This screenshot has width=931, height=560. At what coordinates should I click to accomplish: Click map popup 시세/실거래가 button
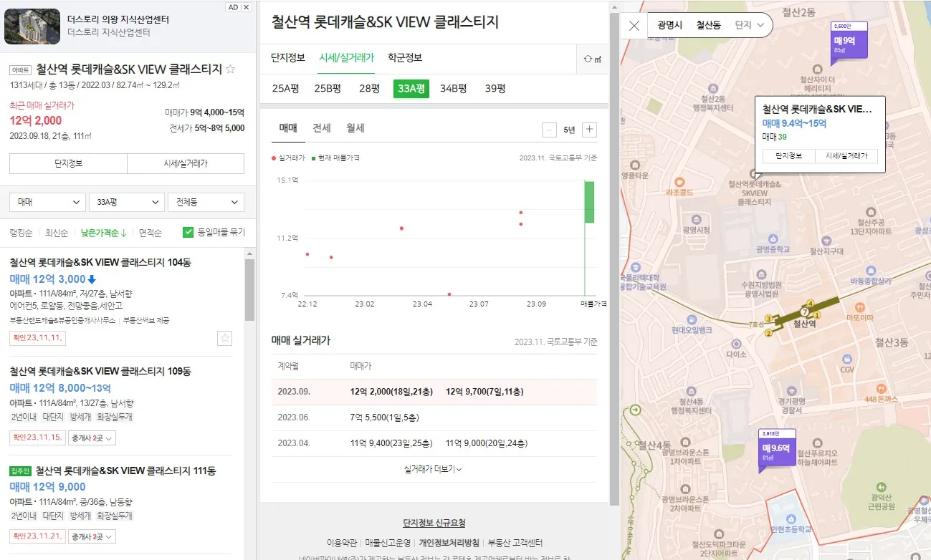(x=846, y=155)
